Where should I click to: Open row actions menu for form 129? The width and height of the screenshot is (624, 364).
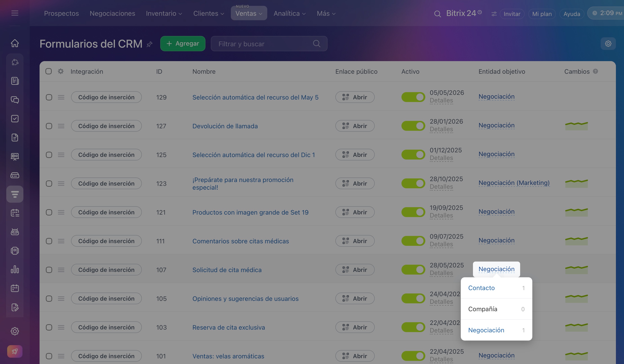click(x=61, y=97)
